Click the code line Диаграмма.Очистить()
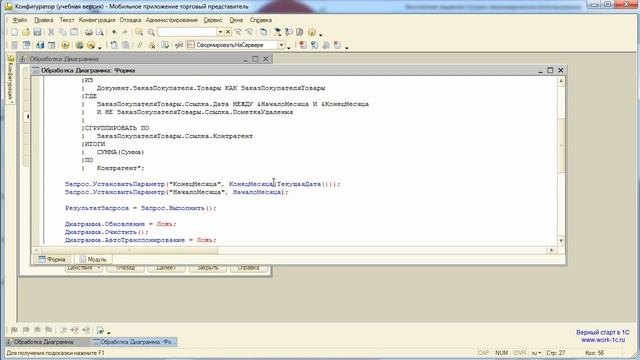This screenshot has width=640, height=360. coord(107,232)
